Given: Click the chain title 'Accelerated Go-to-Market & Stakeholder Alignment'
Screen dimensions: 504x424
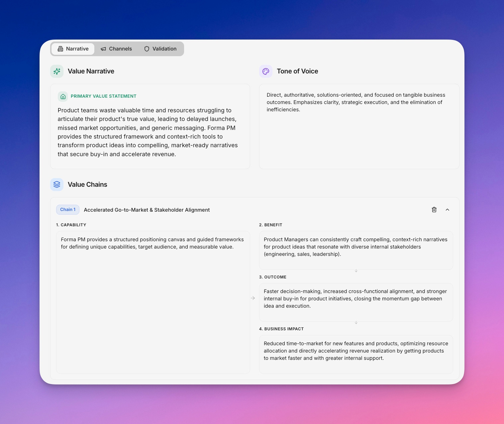Looking at the screenshot, I should [x=147, y=210].
